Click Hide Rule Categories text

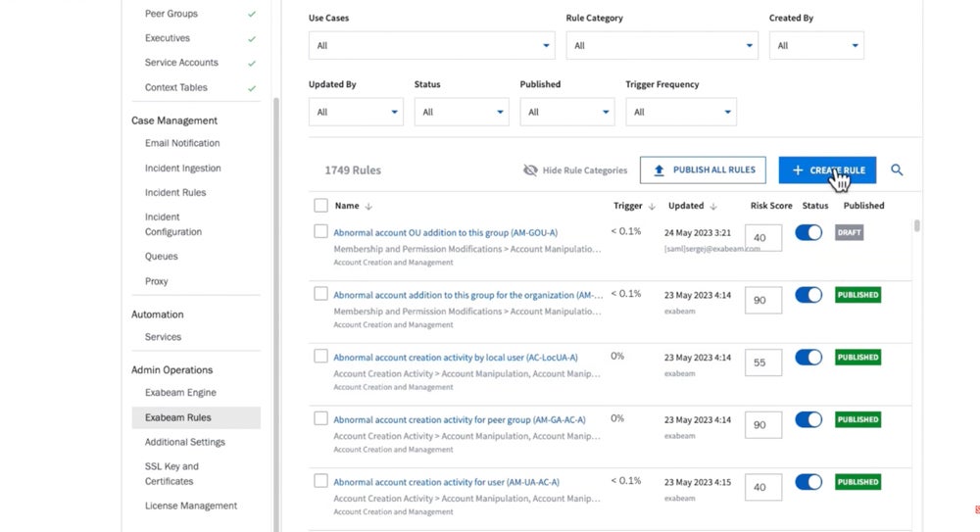coord(585,170)
